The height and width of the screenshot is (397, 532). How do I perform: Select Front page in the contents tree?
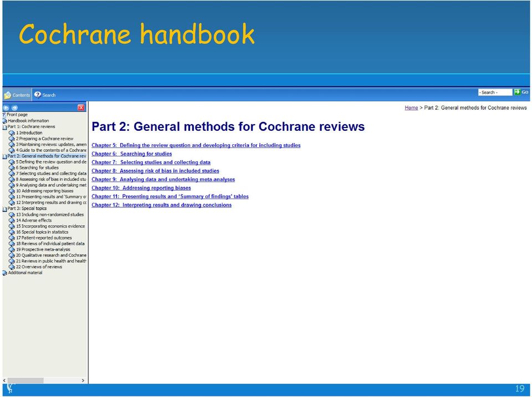[17, 115]
